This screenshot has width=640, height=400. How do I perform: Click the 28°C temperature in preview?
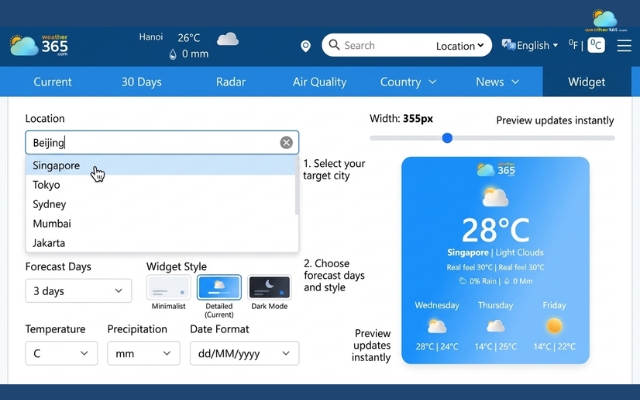point(496,230)
